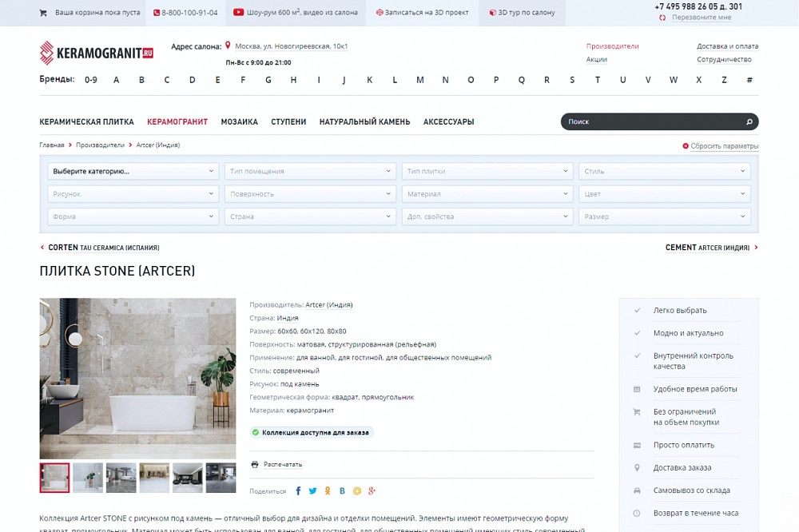
Task: Open the Мозаика menu section
Action: [x=239, y=121]
